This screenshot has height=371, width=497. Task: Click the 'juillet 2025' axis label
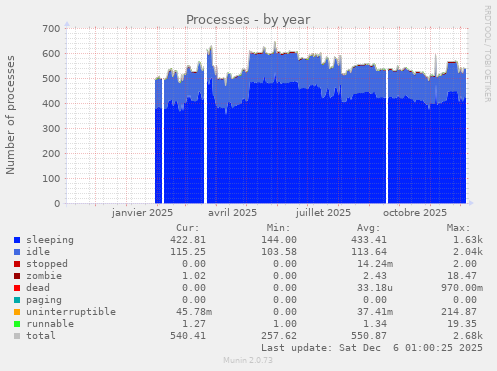323,213
